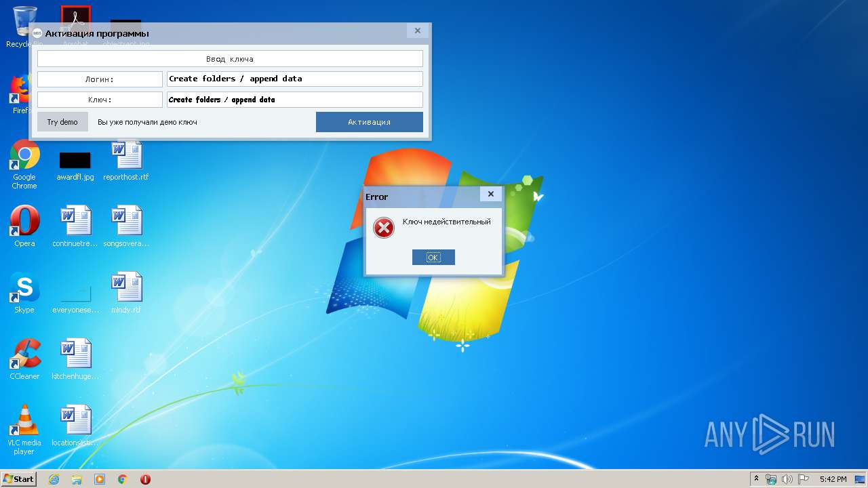This screenshot has height=488, width=868.
Task: Open Opera desktop shortcut
Action: coord(24,227)
